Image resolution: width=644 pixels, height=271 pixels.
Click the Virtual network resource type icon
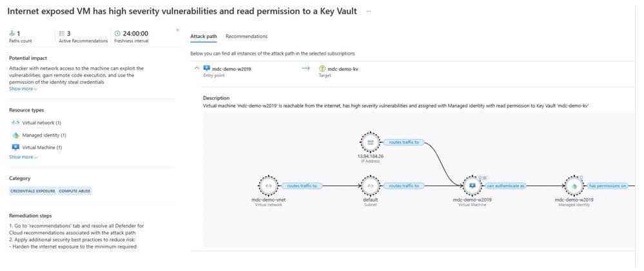point(15,123)
